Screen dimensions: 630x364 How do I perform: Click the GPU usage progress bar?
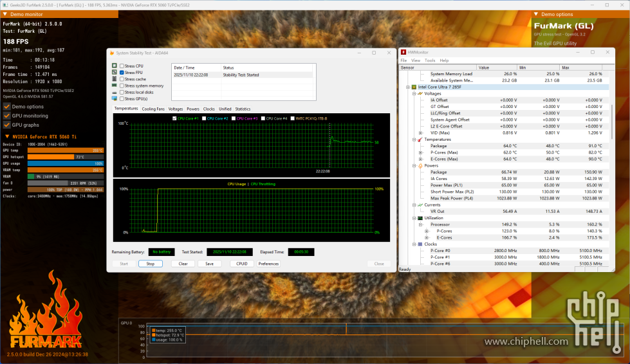click(x=66, y=163)
